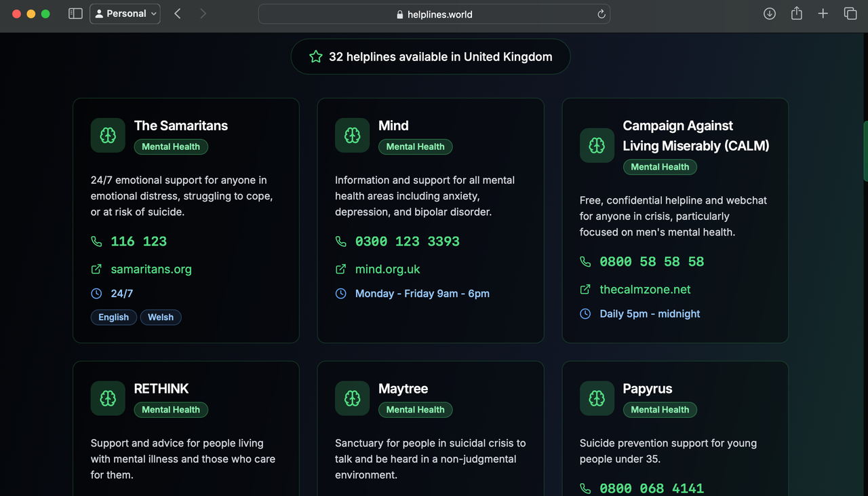The image size is (868, 496).
Task: Click the Mental Health tag under The Samaritans
Action: 171,147
